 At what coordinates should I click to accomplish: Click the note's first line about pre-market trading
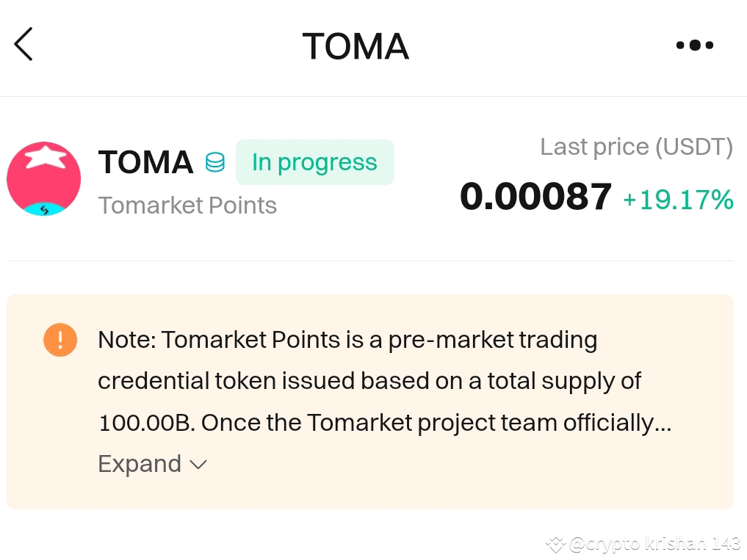tap(347, 340)
